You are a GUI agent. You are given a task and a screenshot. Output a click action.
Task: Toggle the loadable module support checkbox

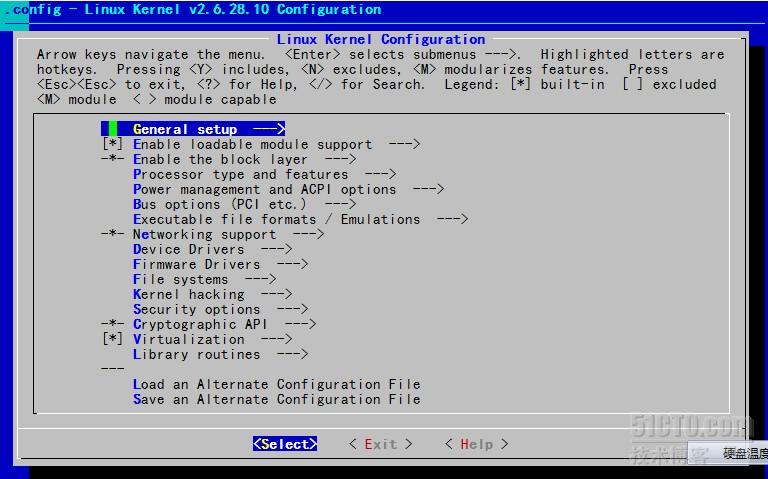pyautogui.click(x=112, y=144)
